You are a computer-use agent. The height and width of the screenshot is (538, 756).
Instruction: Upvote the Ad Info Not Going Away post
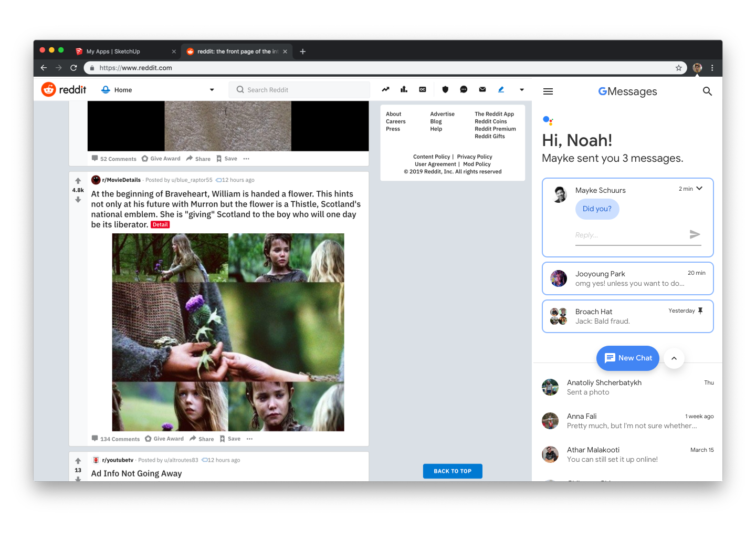pos(78,461)
